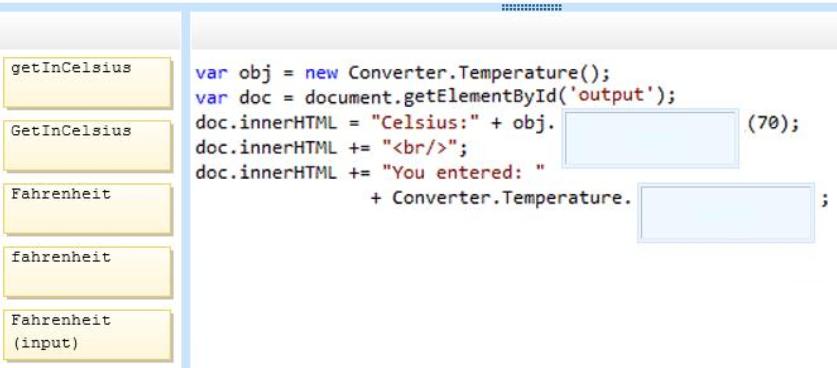
Task: Click the var keyword before obj
Action: pyautogui.click(x=211, y=73)
